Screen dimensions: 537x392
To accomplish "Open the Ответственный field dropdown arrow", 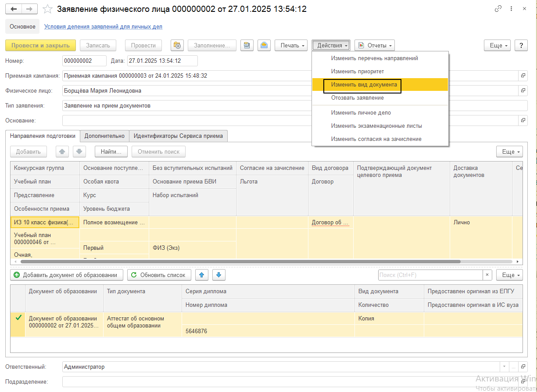I will click(x=504, y=367).
